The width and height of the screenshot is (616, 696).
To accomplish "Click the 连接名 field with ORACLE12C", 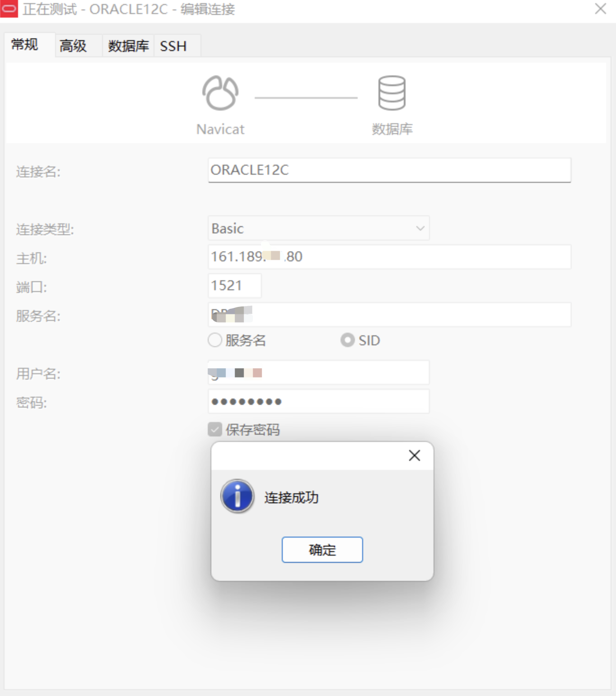I will tap(389, 170).
